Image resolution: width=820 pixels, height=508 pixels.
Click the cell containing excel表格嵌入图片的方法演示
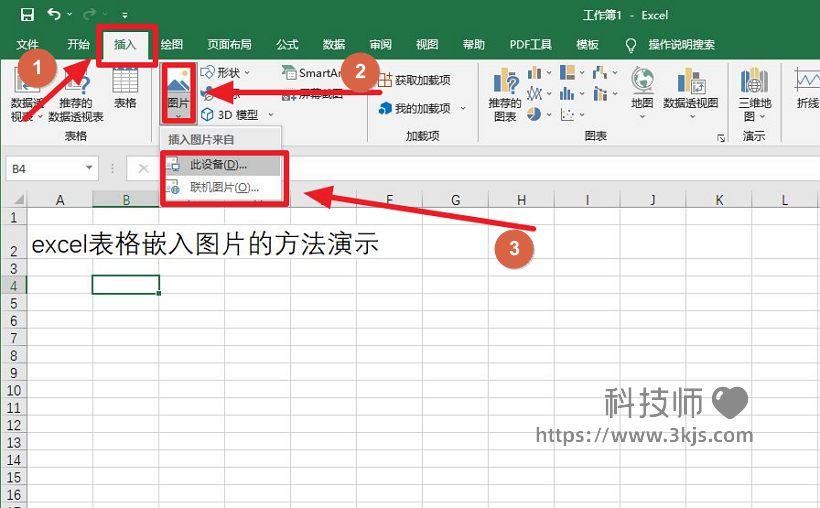pyautogui.click(x=205, y=244)
